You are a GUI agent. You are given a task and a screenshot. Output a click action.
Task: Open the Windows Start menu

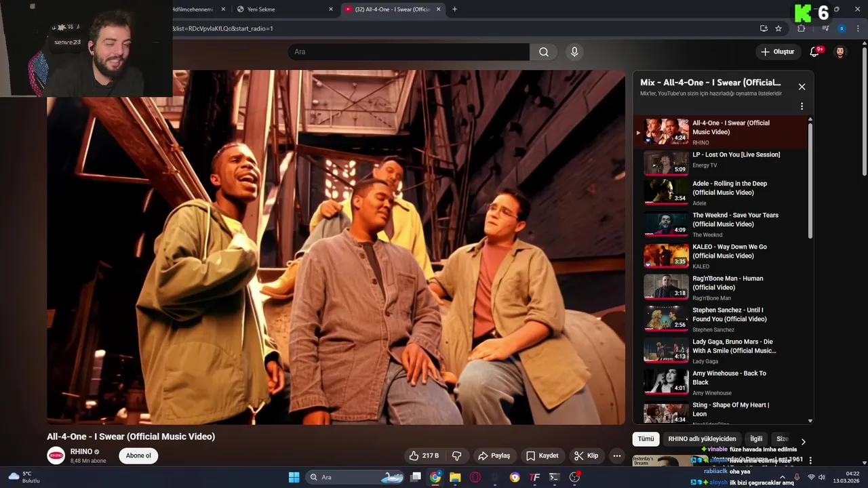pyautogui.click(x=294, y=477)
